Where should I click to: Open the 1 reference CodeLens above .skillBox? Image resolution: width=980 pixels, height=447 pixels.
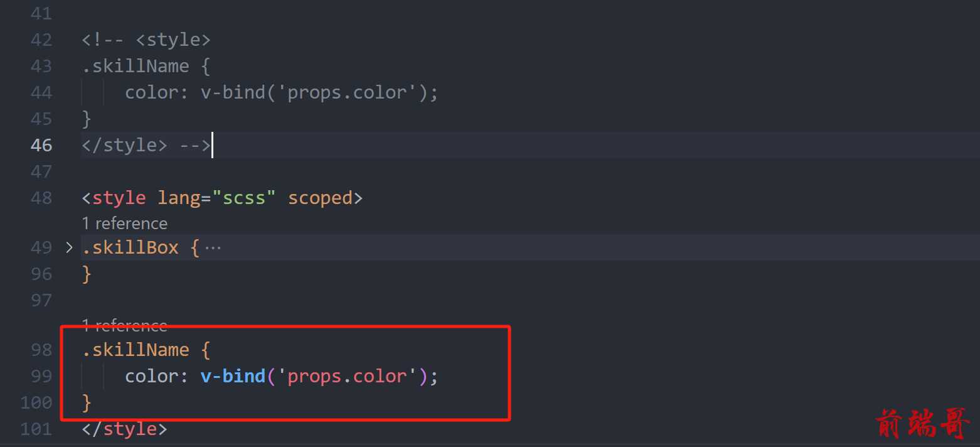click(x=125, y=223)
